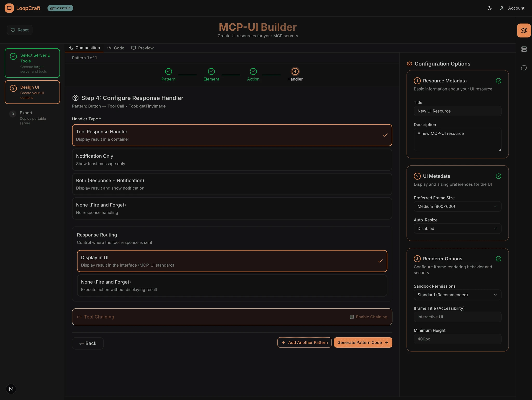Viewport: 532px width, 400px height.
Task: Select None (Fire and Forget) handler type
Action: point(232,209)
